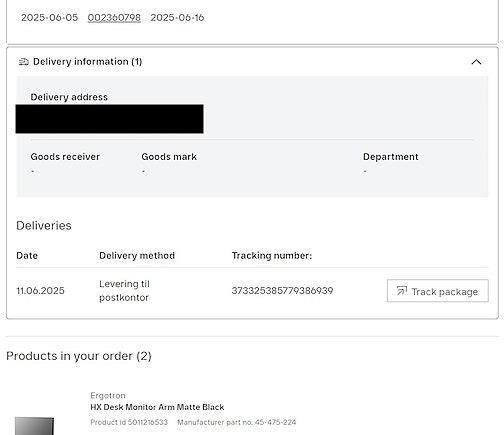This screenshot has height=435, width=504.
Task: Click the Products in your order heading
Action: click(79, 356)
